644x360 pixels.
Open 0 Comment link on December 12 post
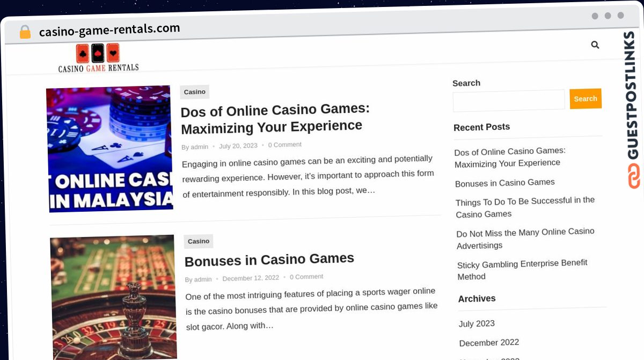[306, 277]
